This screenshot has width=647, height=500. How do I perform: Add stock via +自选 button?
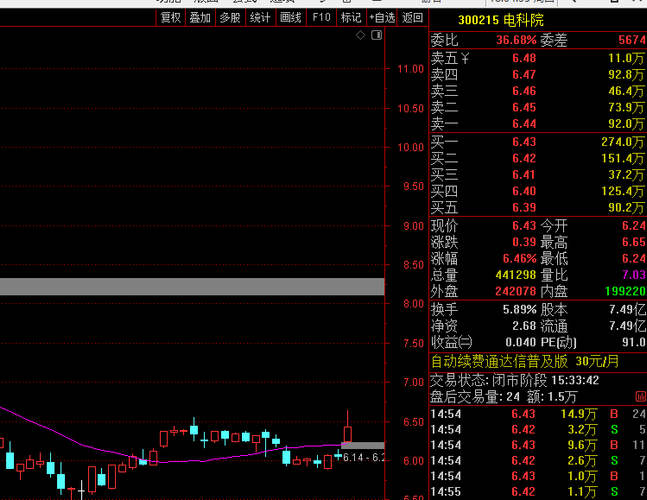pyautogui.click(x=382, y=18)
